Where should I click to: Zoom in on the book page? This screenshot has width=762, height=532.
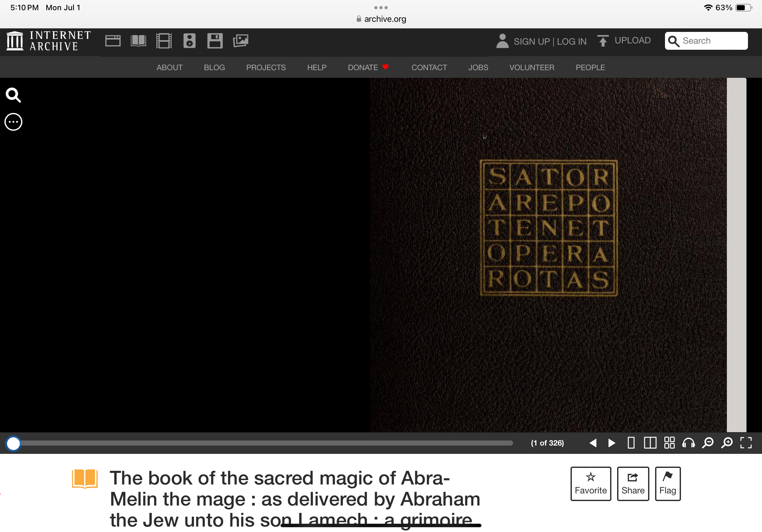727,443
